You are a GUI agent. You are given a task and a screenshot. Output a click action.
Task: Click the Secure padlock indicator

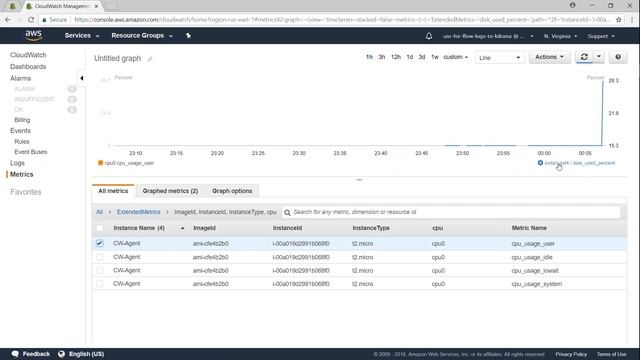(x=54, y=20)
